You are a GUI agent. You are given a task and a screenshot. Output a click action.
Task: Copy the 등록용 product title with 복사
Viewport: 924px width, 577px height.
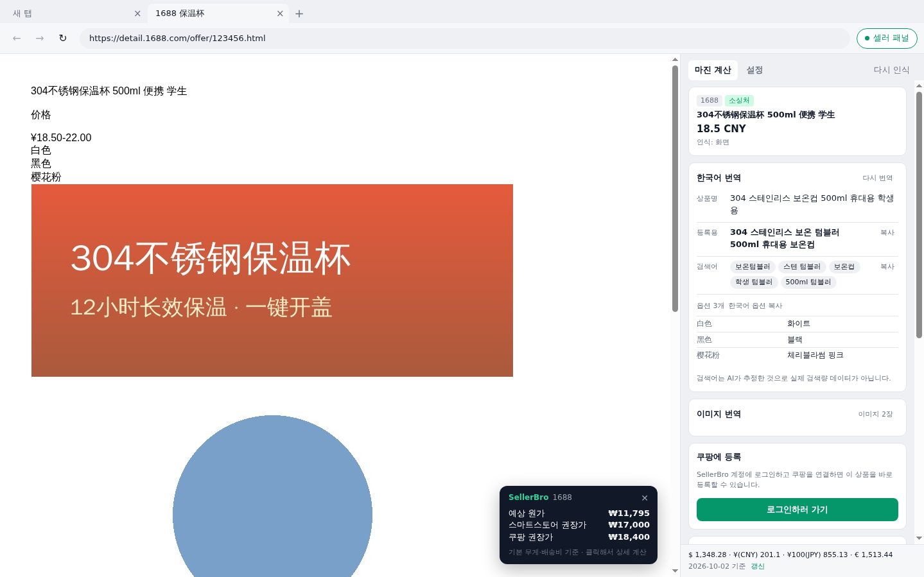point(887,233)
